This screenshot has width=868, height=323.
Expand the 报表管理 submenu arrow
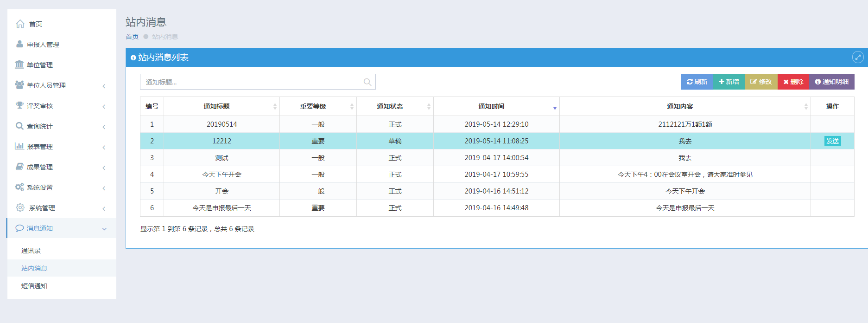104,147
